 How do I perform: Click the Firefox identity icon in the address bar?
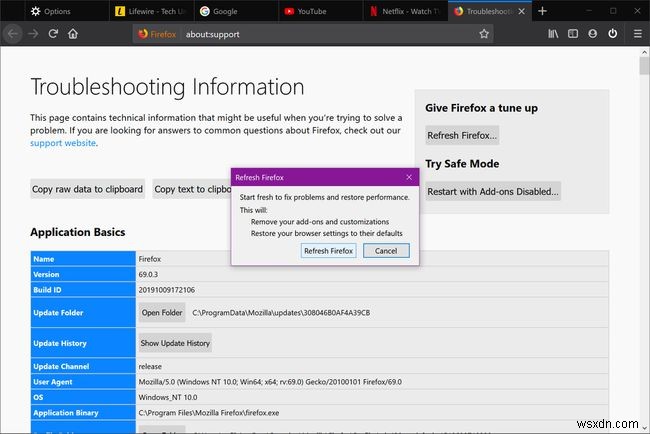point(157,34)
